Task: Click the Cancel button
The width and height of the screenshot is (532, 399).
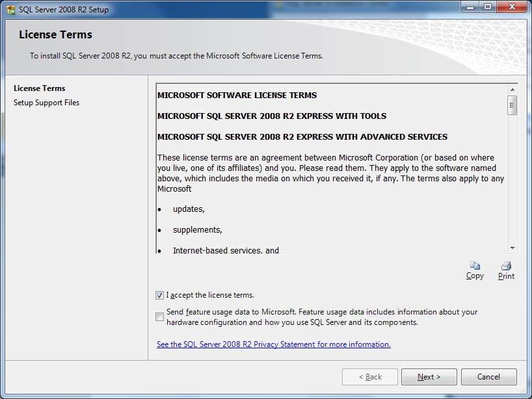Action: [x=488, y=377]
